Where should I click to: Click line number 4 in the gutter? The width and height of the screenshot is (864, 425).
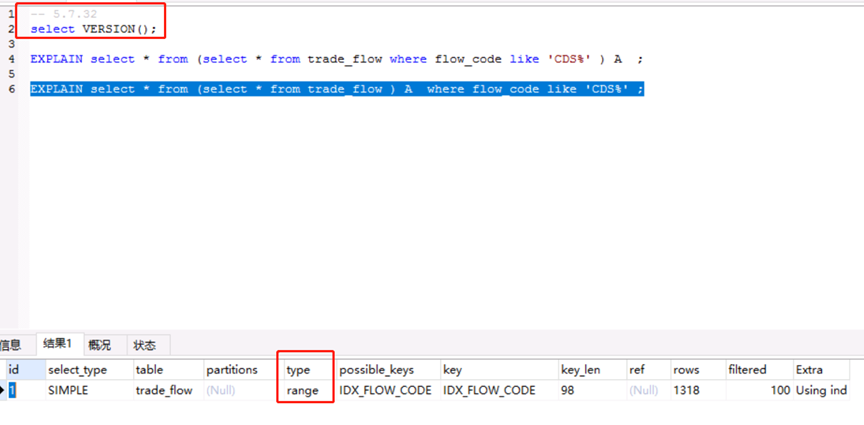tap(12, 59)
